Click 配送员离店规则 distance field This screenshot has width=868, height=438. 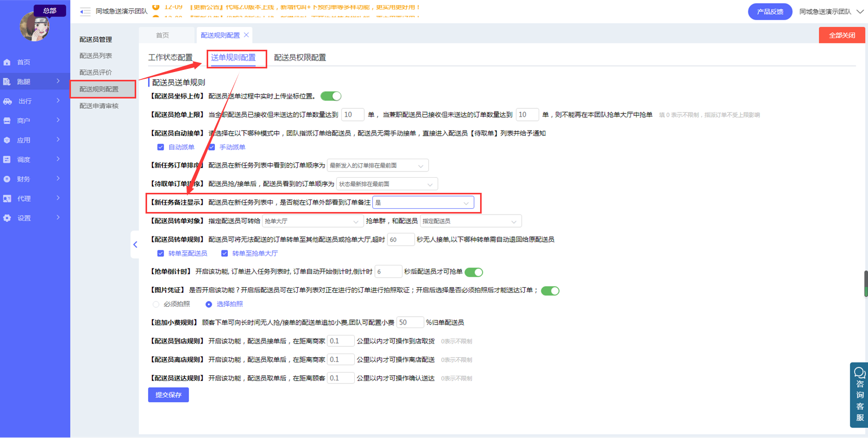coord(341,360)
